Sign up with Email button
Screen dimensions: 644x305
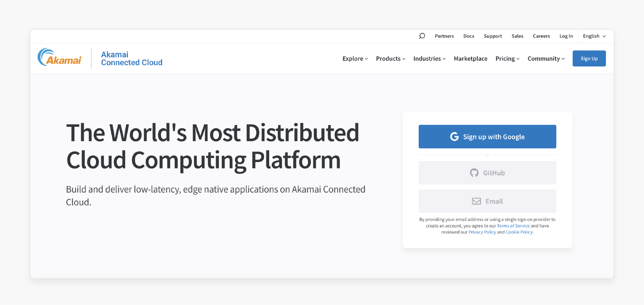(487, 201)
